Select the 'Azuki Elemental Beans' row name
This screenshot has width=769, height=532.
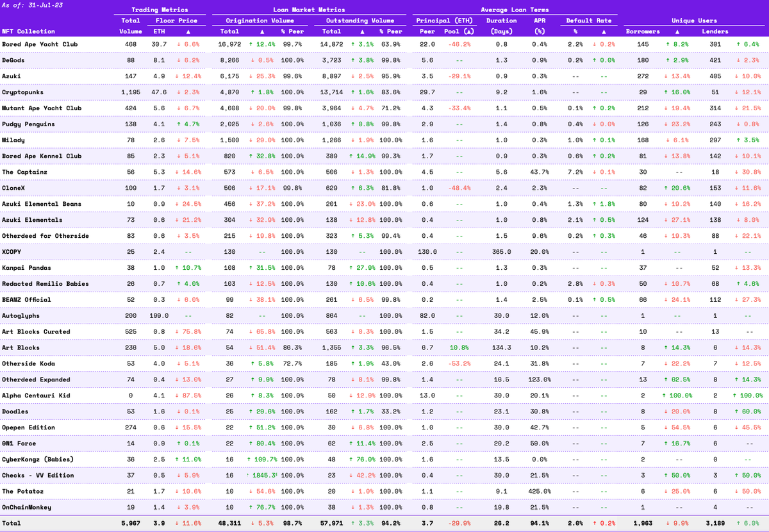pyautogui.click(x=42, y=204)
